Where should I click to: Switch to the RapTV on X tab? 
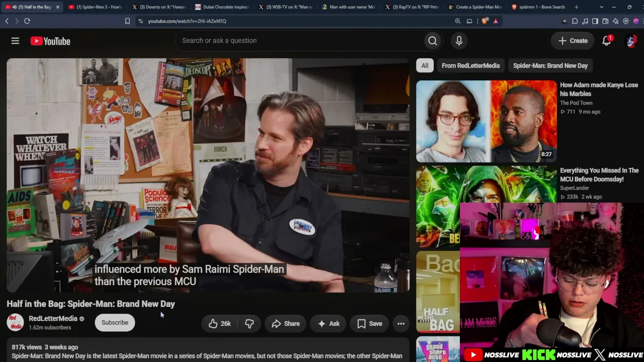[412, 7]
